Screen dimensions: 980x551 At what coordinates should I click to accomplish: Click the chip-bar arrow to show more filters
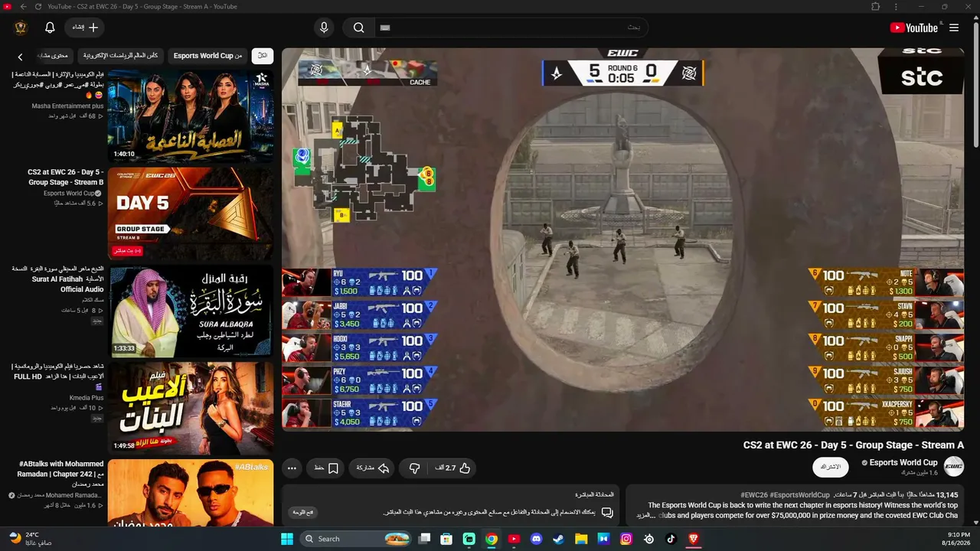click(x=21, y=56)
